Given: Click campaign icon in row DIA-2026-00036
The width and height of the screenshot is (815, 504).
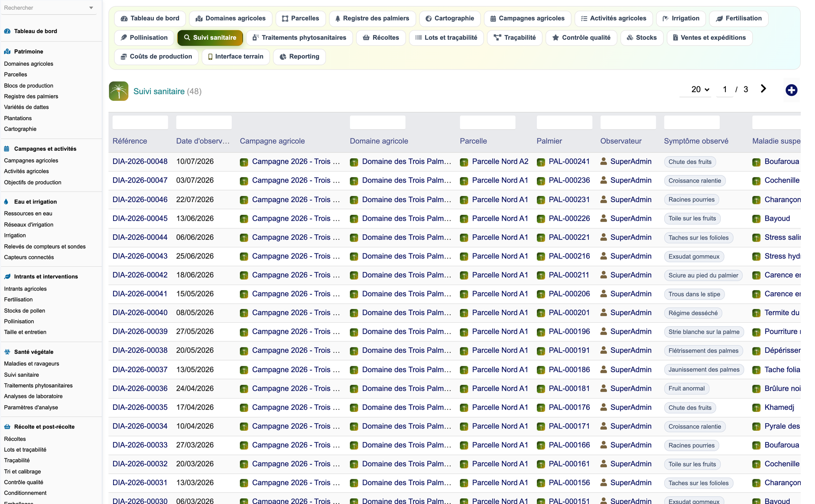Looking at the screenshot, I should [244, 389].
